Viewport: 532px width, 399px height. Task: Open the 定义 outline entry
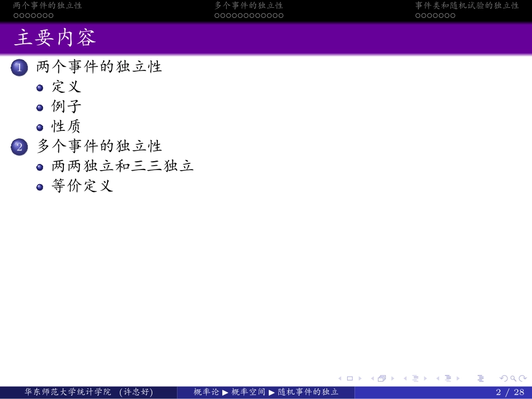66,87
